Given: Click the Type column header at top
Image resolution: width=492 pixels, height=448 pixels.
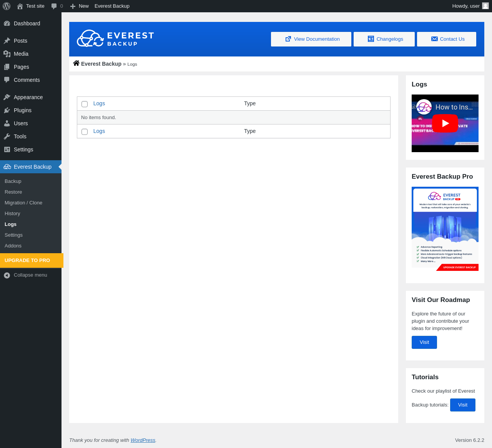Looking at the screenshot, I should coord(250,103).
